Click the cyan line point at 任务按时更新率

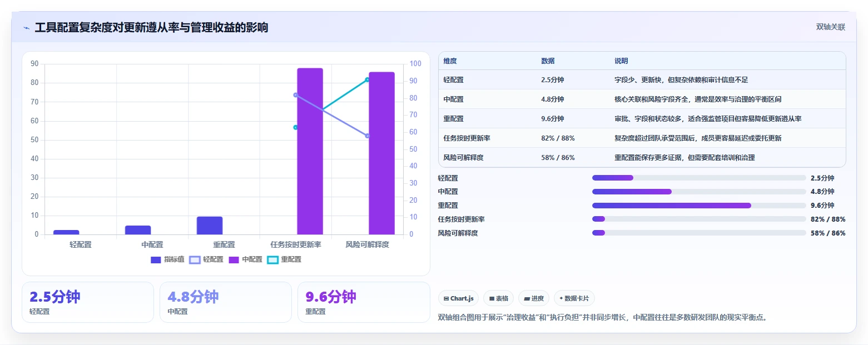[x=296, y=127]
